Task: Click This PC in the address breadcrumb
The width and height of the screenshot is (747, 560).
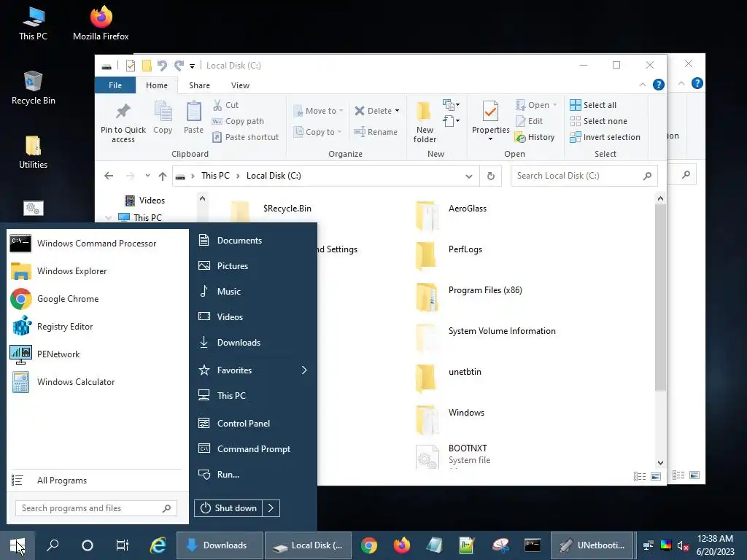Action: tap(215, 176)
